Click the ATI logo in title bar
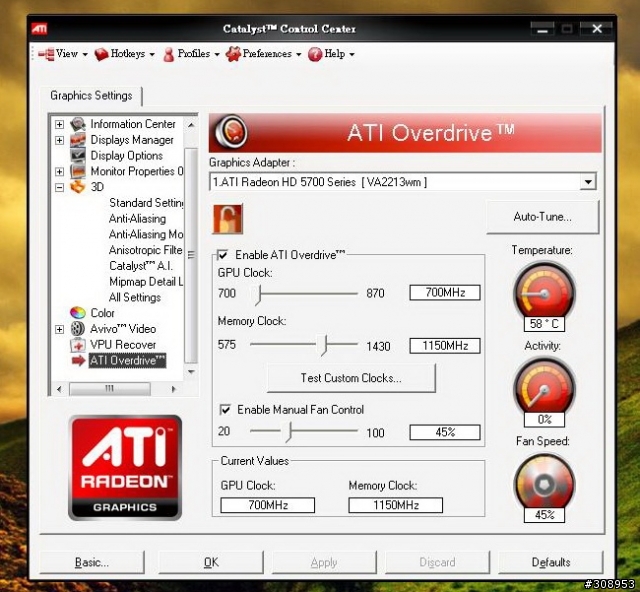This screenshot has height=592, width=640. click(39, 29)
